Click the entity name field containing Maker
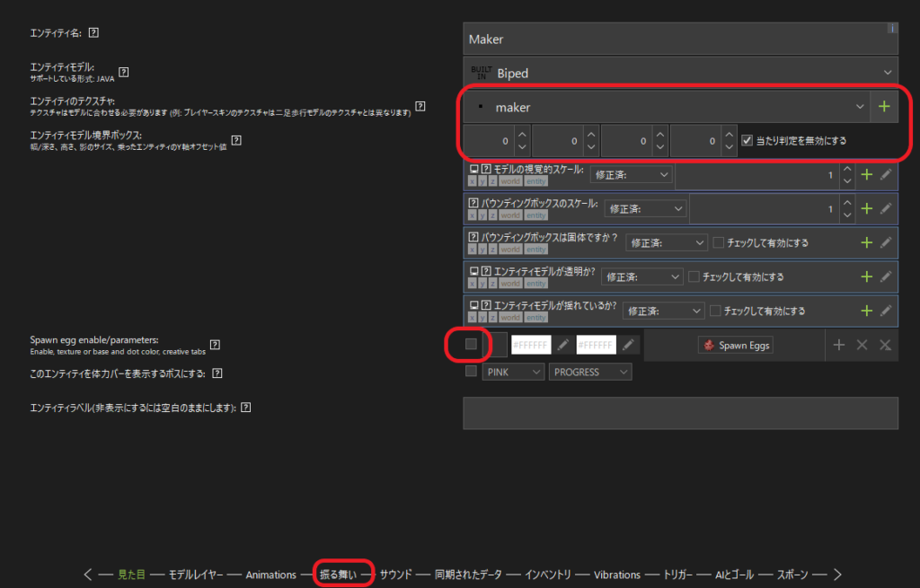 (x=680, y=39)
